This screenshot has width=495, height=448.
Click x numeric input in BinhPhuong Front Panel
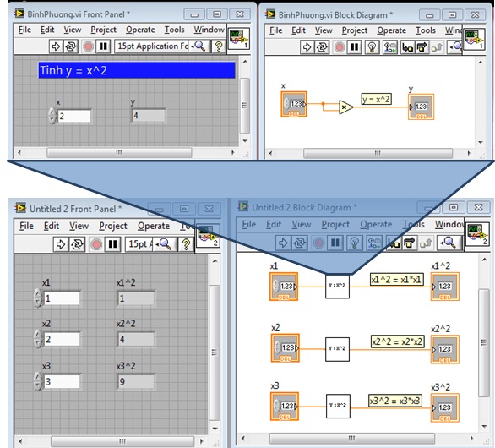(x=74, y=116)
